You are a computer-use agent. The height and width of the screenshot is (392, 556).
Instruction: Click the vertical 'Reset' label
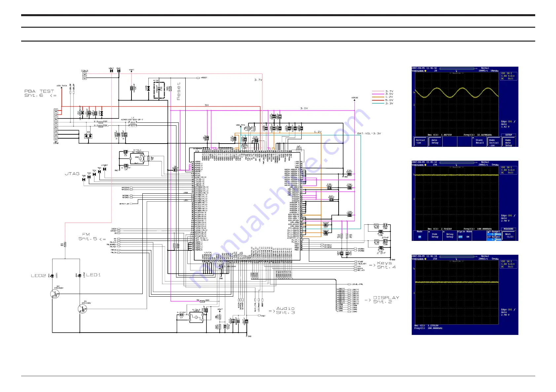[x=179, y=91]
